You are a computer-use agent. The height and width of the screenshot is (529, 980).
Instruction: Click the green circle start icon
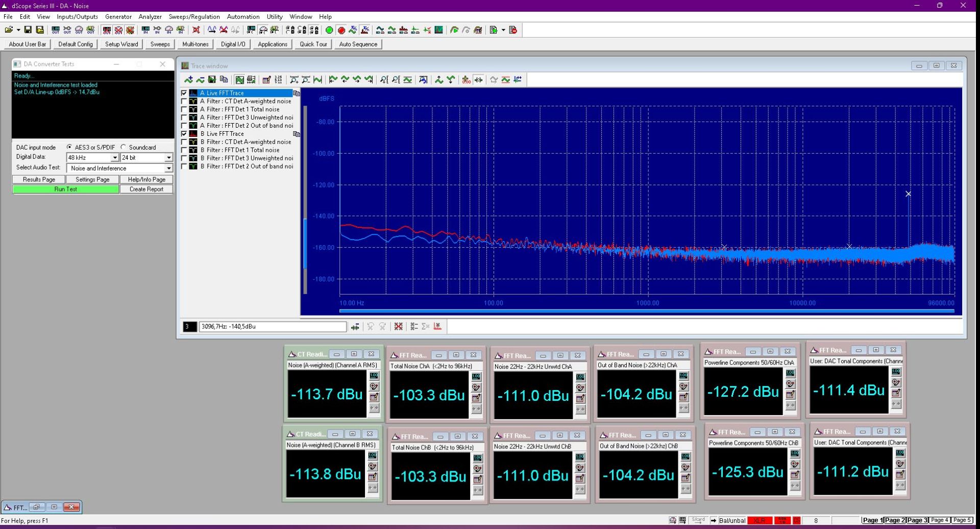click(x=329, y=30)
